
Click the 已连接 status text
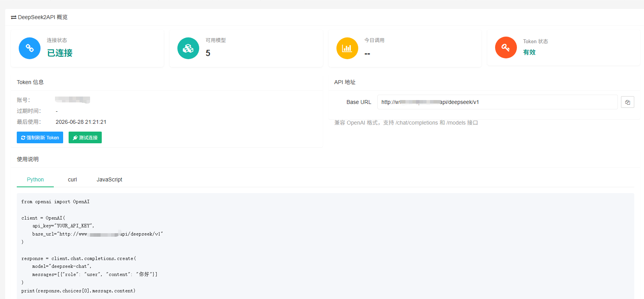click(60, 53)
